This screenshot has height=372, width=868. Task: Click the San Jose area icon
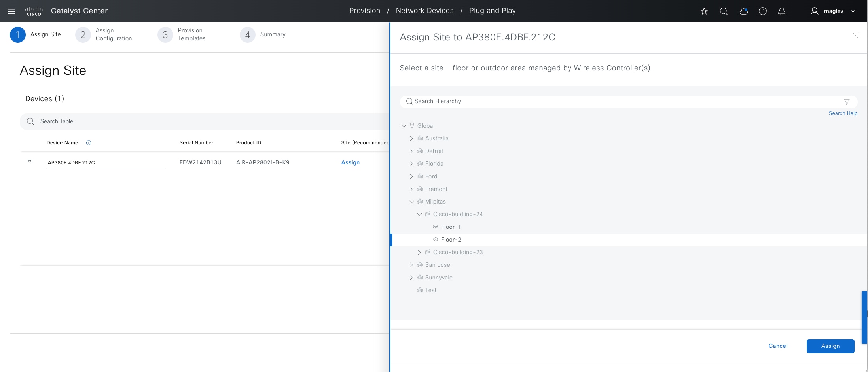420,264
